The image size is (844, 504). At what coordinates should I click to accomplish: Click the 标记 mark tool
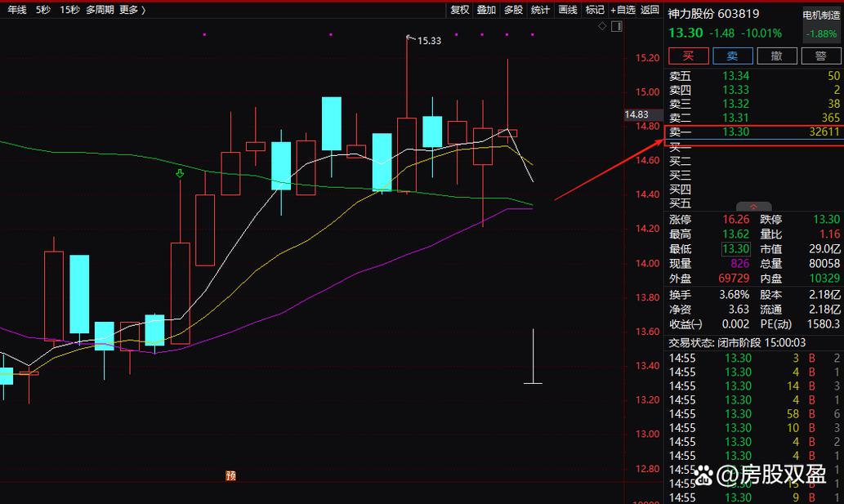[x=595, y=10]
